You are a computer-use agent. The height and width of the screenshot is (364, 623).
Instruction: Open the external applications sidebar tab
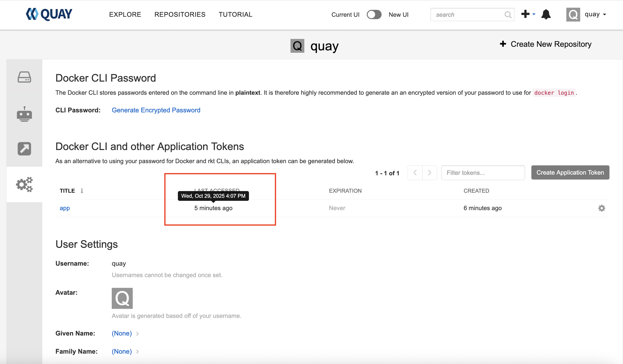(x=24, y=149)
